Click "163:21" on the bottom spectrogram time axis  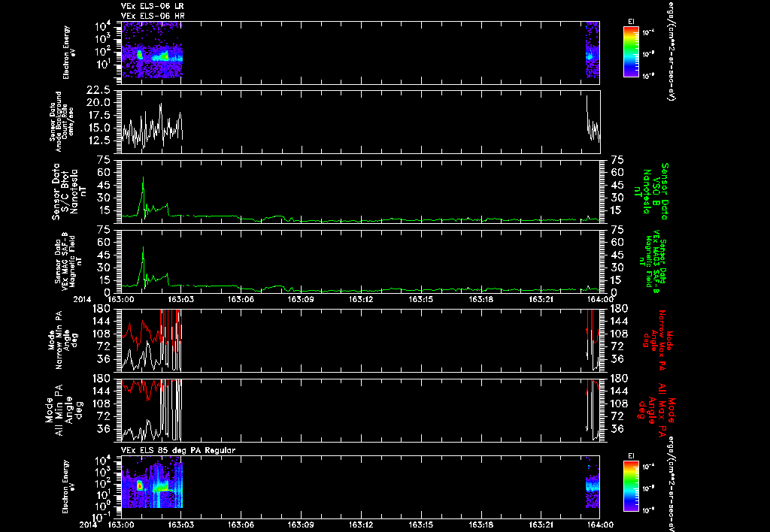[541, 524]
